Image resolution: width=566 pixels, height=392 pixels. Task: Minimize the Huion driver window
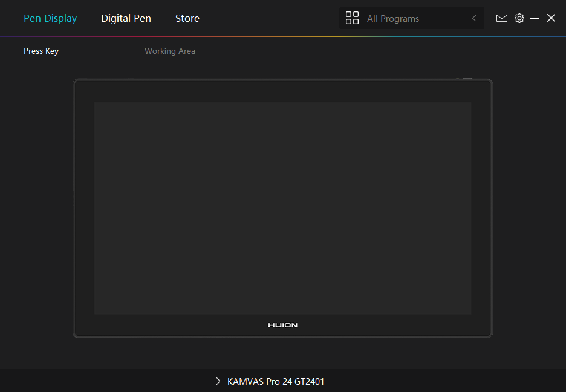click(535, 18)
